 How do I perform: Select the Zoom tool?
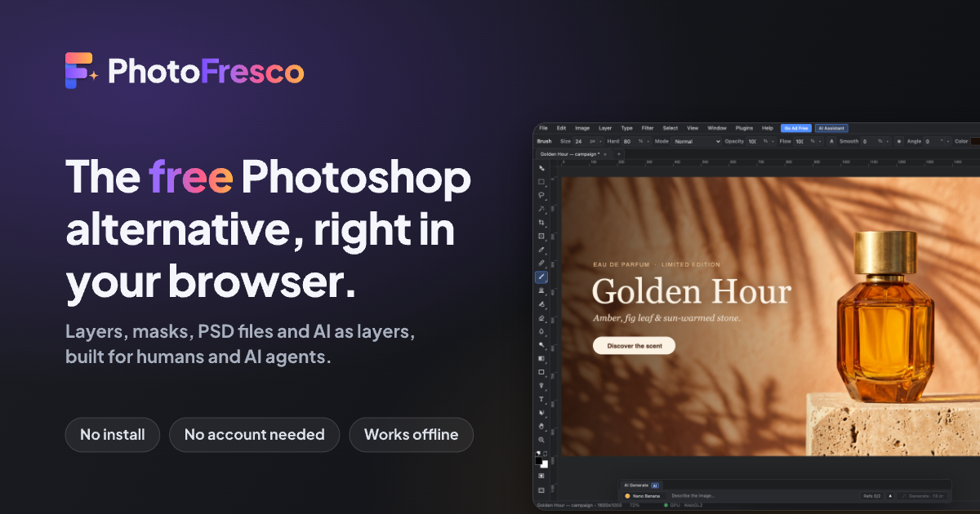pos(541,440)
